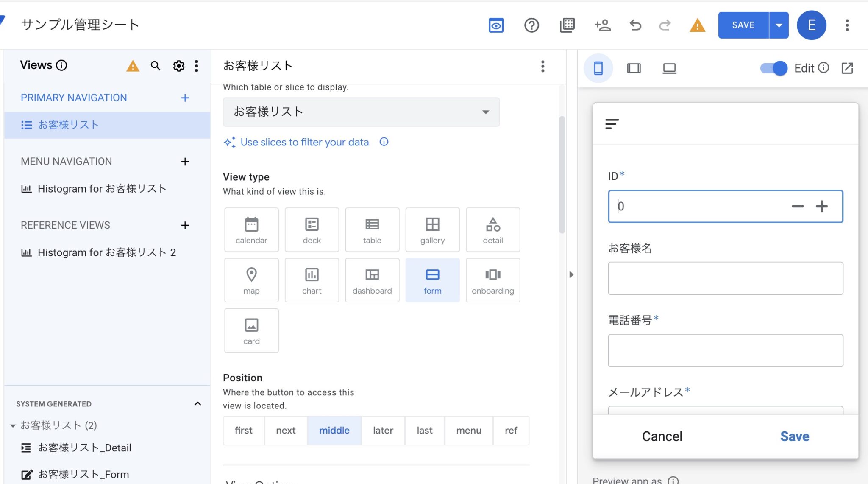The width and height of the screenshot is (868, 484).
Task: Disable the Edit toggle above the preview
Action: (772, 68)
